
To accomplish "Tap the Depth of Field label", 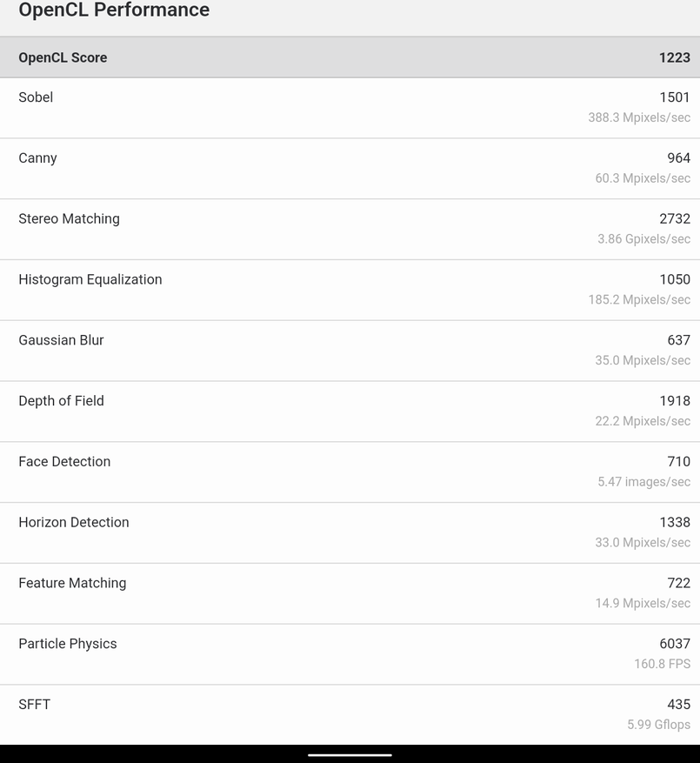I will (x=61, y=401).
